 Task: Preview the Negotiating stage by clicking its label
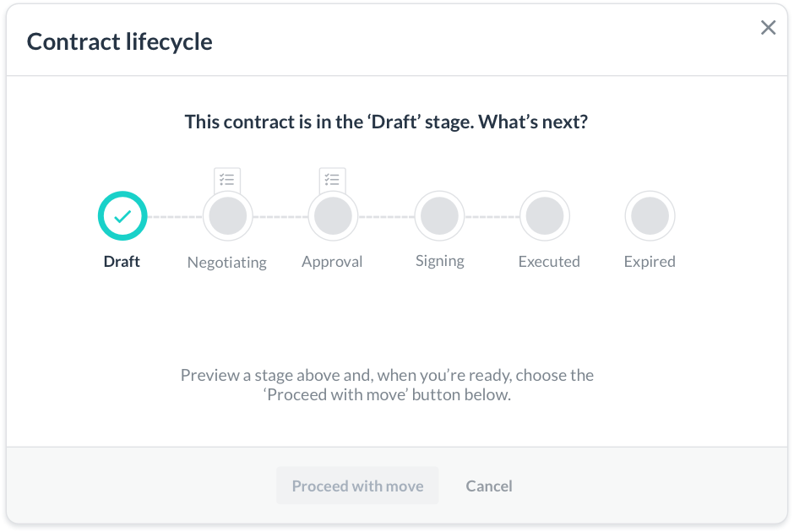[226, 263]
